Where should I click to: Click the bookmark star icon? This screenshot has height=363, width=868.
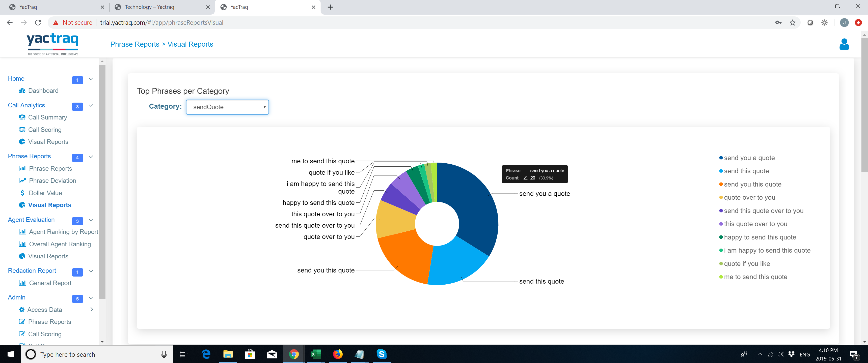[x=793, y=22]
